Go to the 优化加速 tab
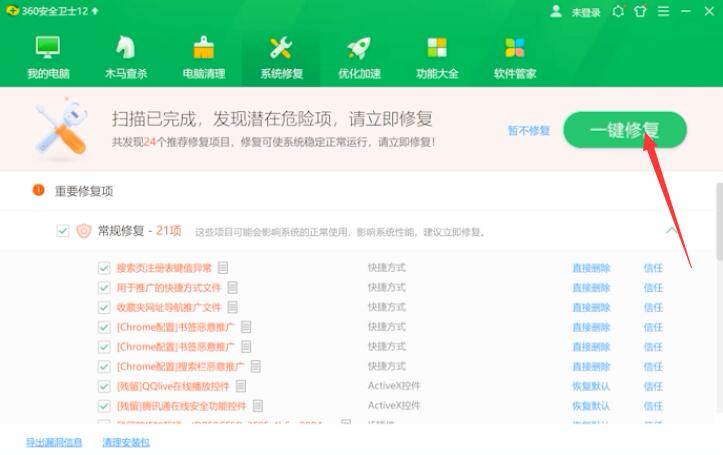The image size is (723, 455). tap(359, 57)
